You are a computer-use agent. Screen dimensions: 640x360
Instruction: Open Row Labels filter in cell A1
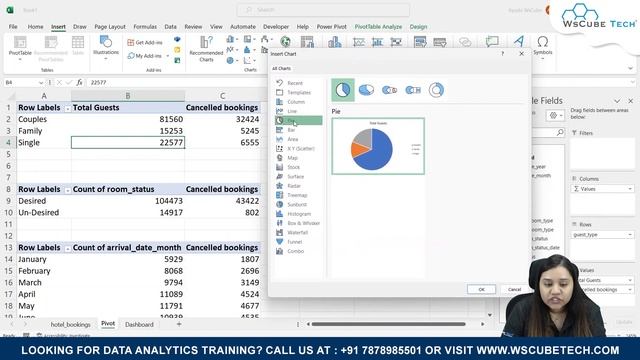(67, 108)
